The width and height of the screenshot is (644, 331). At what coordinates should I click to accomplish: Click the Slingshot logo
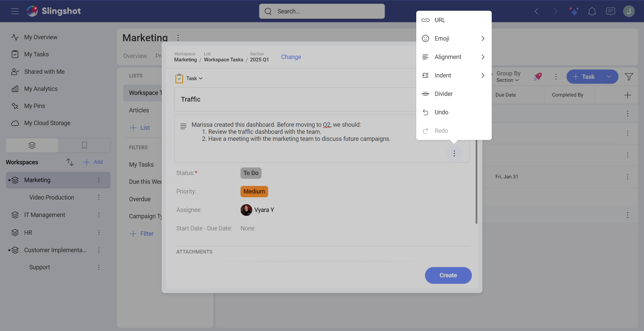54,11
